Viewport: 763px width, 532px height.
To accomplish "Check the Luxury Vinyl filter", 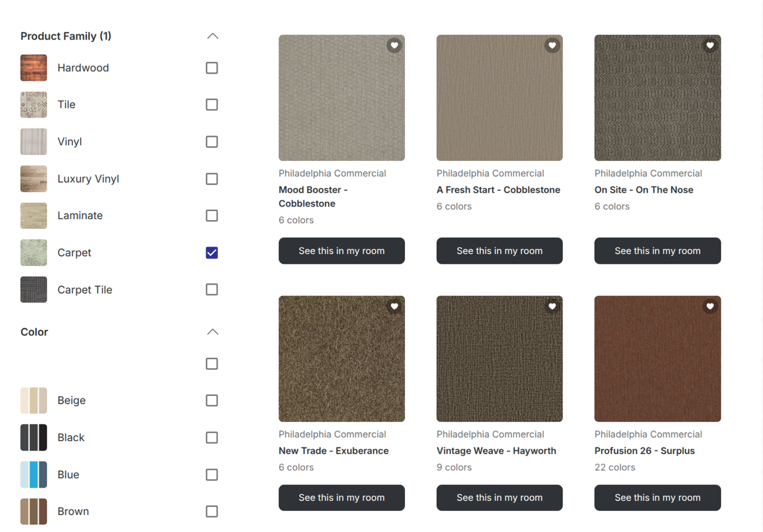I will tap(212, 179).
